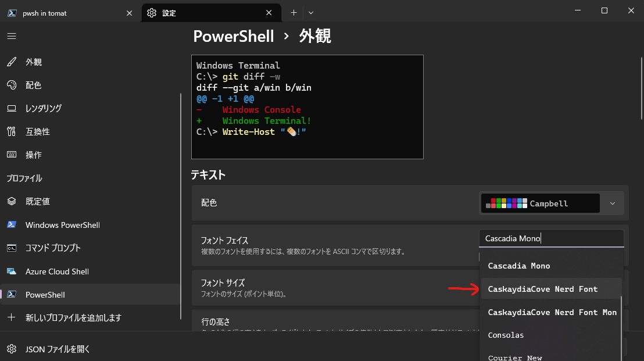644x361 pixels.
Task: Click the settings page vertical scrollbar
Action: (642, 88)
